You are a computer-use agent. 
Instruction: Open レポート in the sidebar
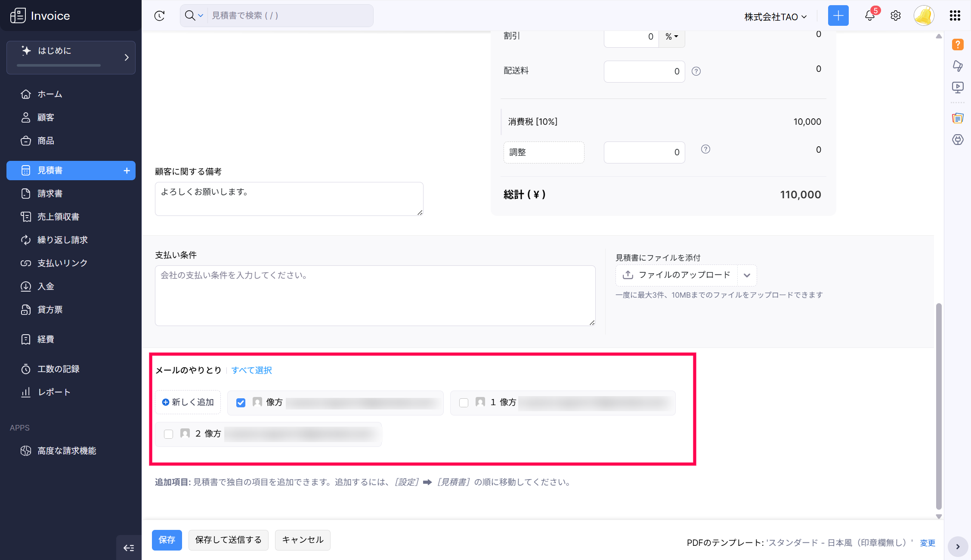tap(54, 392)
